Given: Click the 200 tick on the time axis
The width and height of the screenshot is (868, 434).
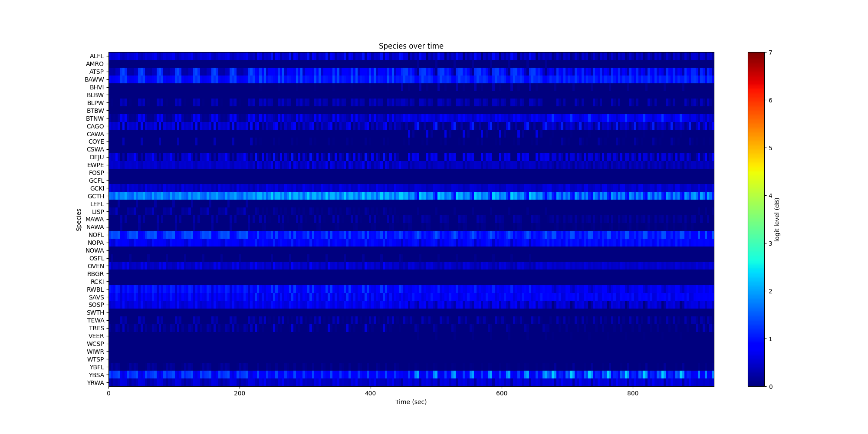Looking at the screenshot, I should point(239,393).
